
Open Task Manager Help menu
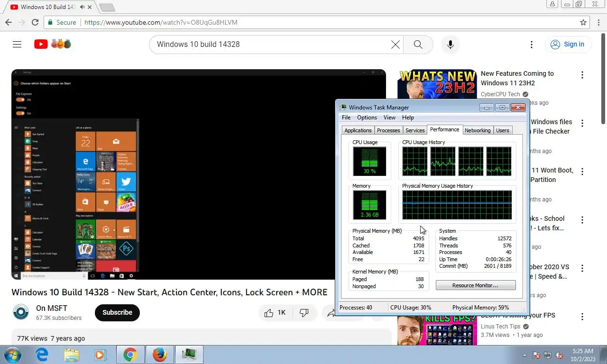pyautogui.click(x=408, y=118)
